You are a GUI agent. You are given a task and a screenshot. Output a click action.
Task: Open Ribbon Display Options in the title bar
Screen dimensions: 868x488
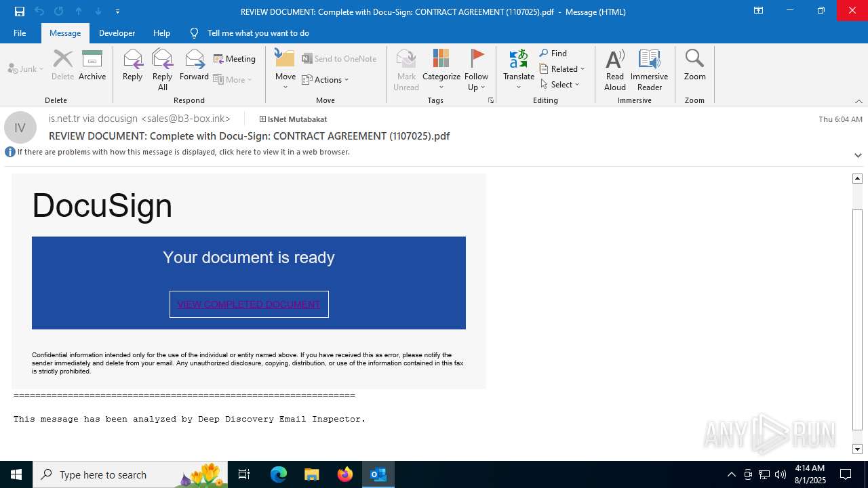click(x=758, y=11)
